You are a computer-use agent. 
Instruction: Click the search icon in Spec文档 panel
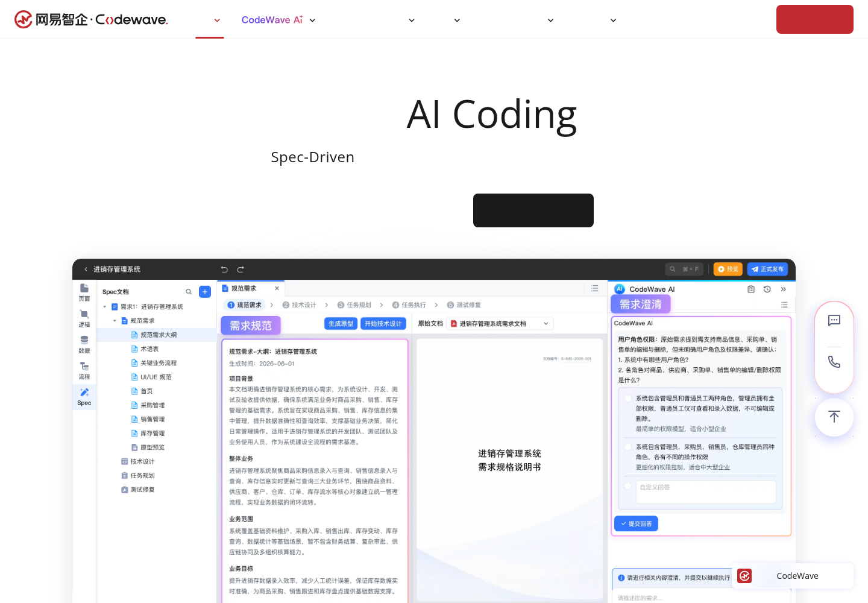189,292
